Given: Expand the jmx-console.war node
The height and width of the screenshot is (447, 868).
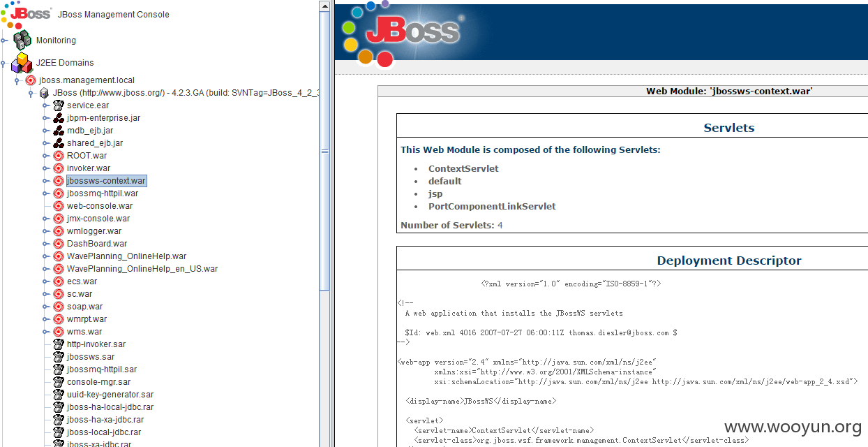Looking at the screenshot, I should (x=45, y=219).
